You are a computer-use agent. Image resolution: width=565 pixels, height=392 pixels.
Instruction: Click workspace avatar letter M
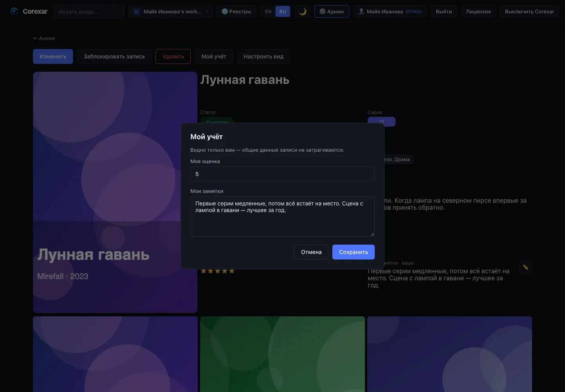pos(136,12)
